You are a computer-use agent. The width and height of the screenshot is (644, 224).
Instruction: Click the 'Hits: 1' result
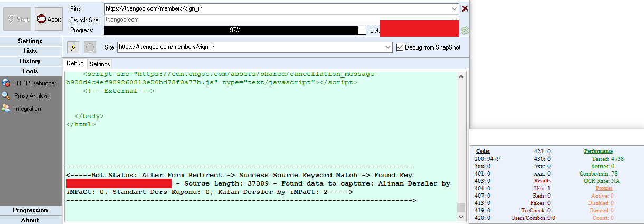[x=541, y=188]
